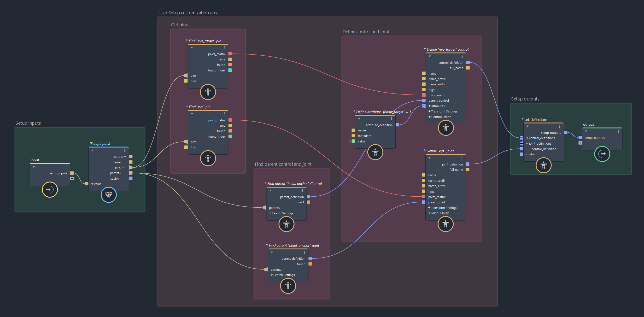Viewport: 644px width, 317px height.
Task: Click the plus port on the input node
Action: pos(72,178)
